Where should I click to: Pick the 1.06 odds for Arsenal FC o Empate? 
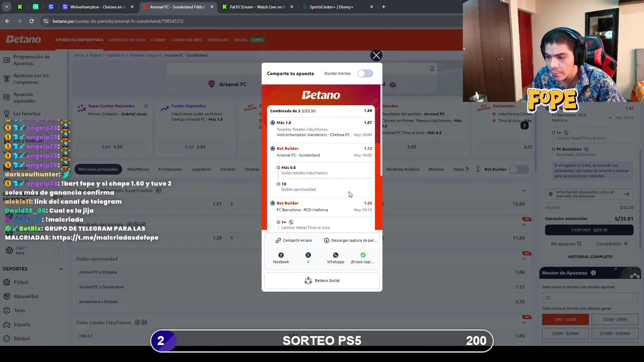[x=520, y=273]
